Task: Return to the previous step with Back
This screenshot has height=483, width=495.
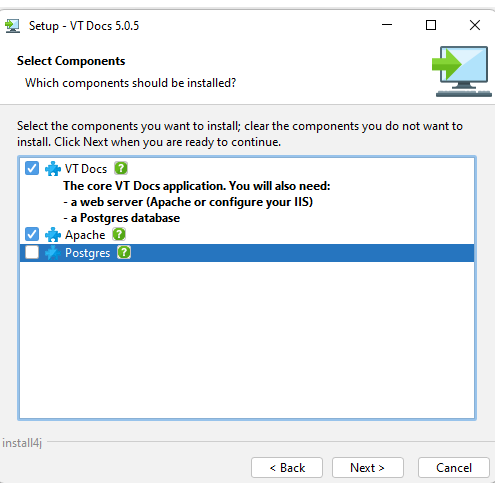Action: coord(287,468)
